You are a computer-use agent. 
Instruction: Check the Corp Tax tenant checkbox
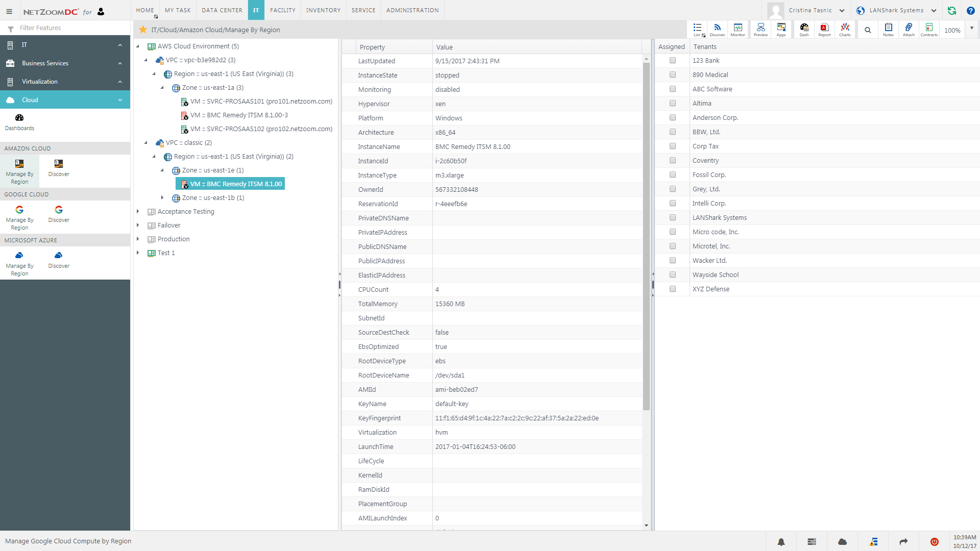click(x=673, y=146)
